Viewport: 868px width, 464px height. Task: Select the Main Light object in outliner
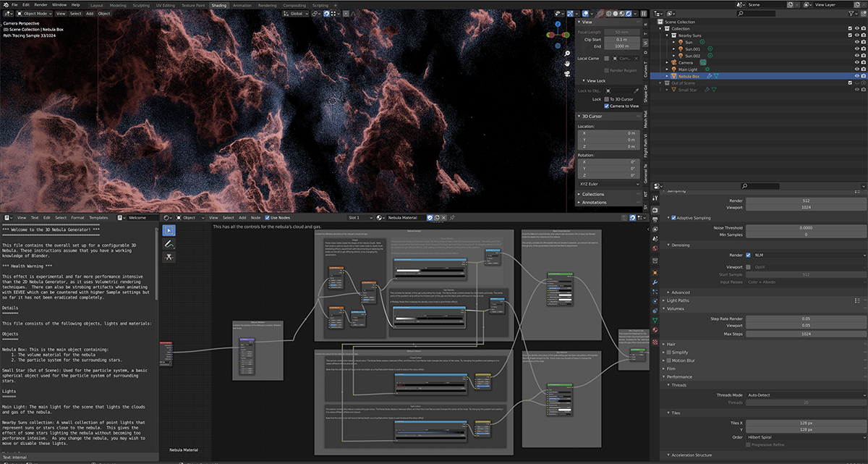point(688,69)
